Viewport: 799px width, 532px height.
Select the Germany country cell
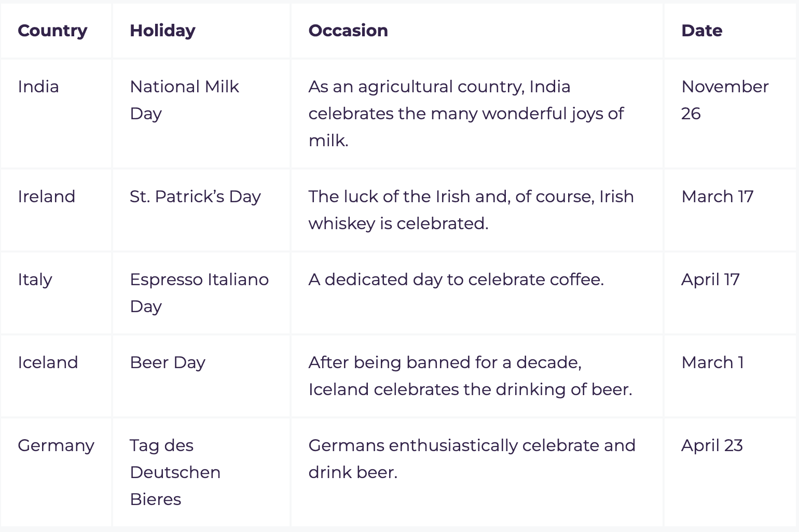point(56,445)
